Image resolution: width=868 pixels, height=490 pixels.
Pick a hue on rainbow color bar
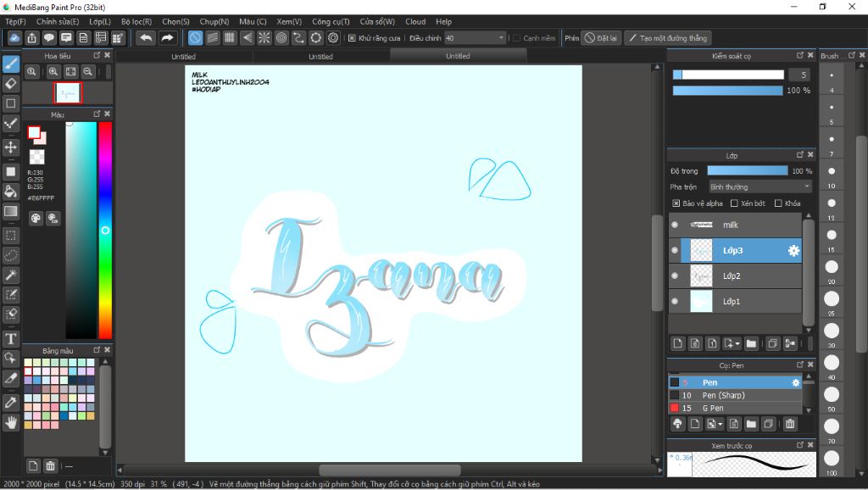click(105, 231)
